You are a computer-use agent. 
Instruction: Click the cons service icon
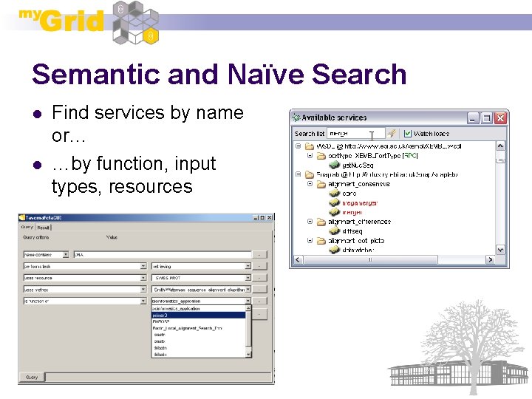coord(334,194)
